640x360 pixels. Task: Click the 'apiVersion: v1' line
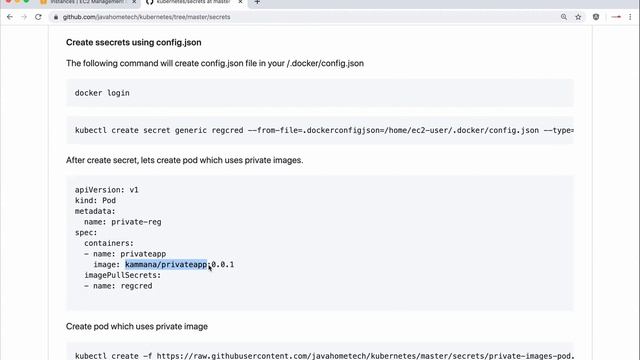pyautogui.click(x=107, y=190)
